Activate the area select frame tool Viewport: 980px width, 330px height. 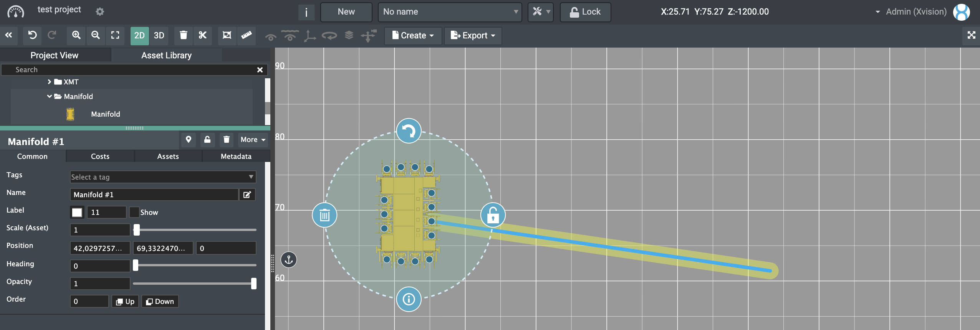click(227, 35)
